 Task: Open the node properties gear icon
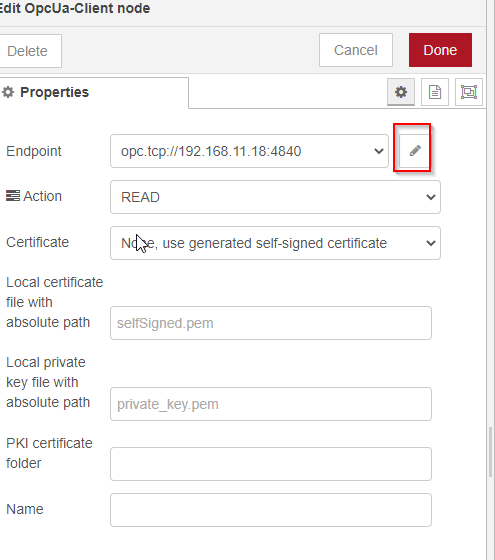click(x=401, y=92)
